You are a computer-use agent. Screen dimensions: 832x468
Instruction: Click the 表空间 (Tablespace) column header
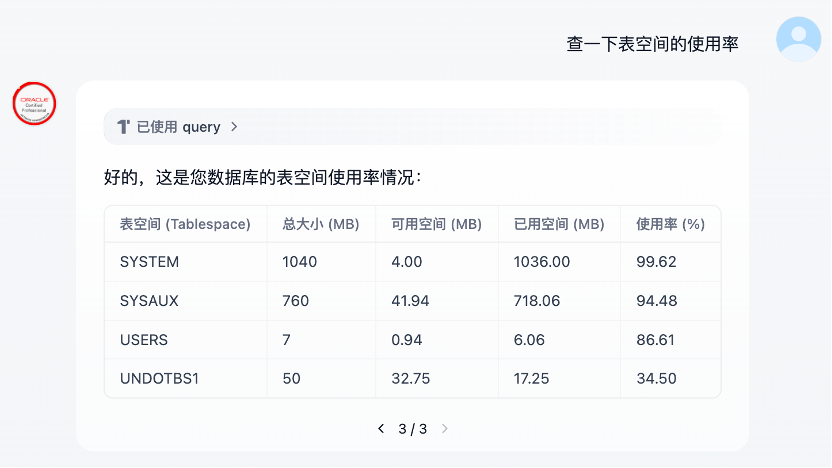pyautogui.click(x=185, y=224)
